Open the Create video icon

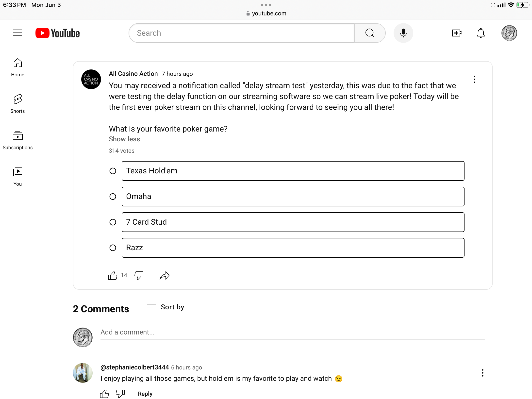(x=457, y=33)
